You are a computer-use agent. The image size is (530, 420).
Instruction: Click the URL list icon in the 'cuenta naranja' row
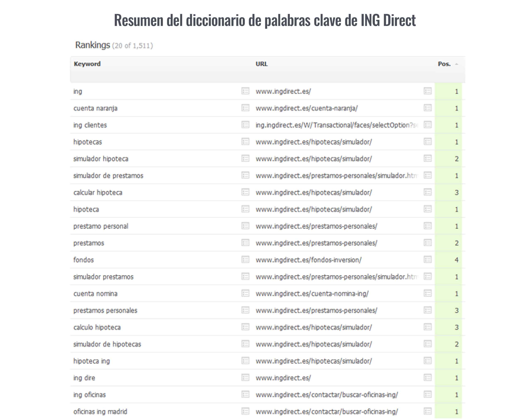coord(428,108)
